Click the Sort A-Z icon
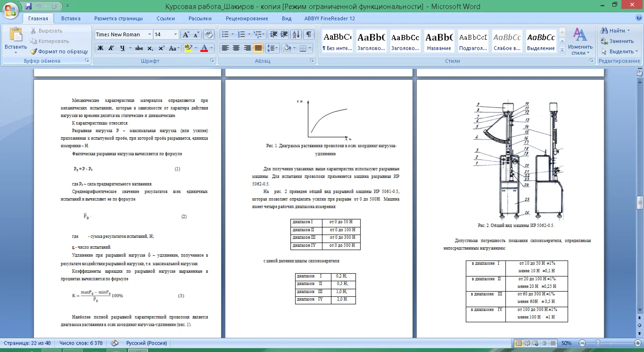Image resolution: width=644 pixels, height=352 pixels. [x=296, y=34]
